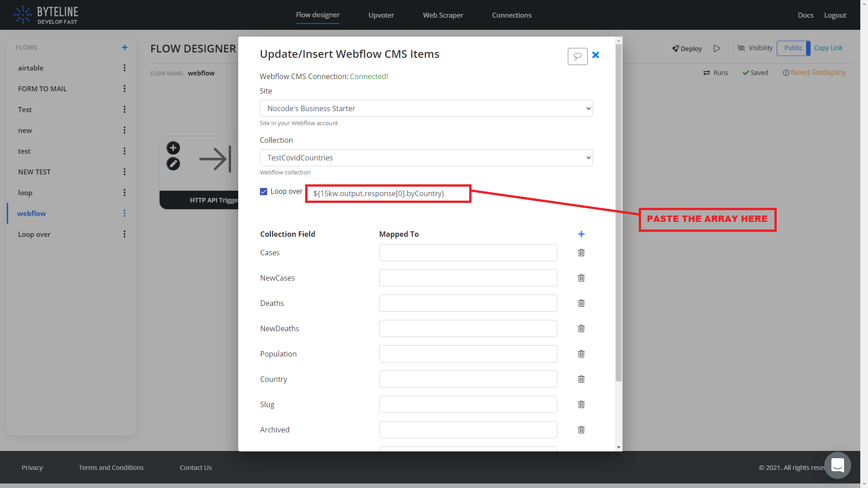
Task: Click the Loop over array input field
Action: pos(388,193)
